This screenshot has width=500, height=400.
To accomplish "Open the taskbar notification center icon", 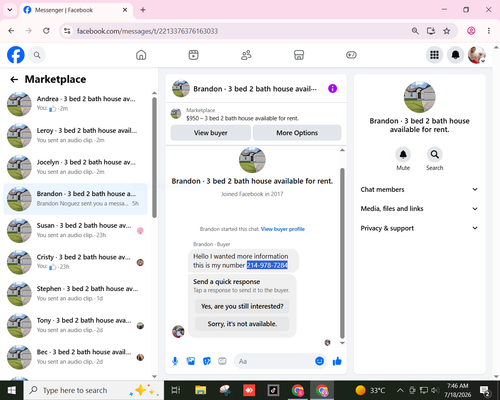I will (484, 390).
